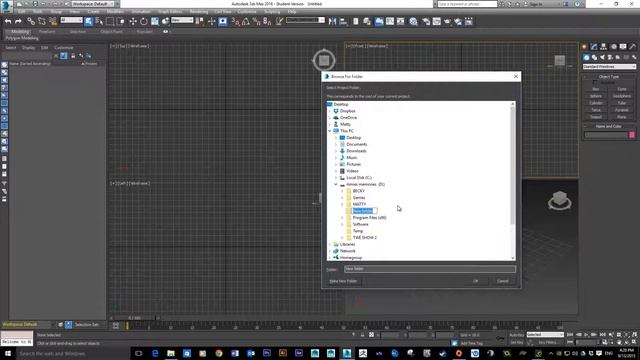This screenshot has height=360, width=640.
Task: Click the Redo arrow in main toolbar
Action: click(x=18, y=21)
